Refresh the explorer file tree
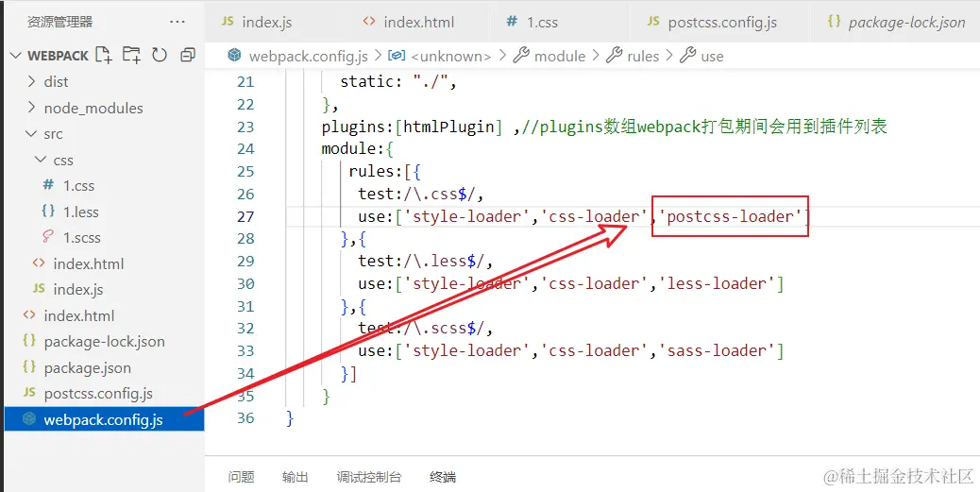 160,55
